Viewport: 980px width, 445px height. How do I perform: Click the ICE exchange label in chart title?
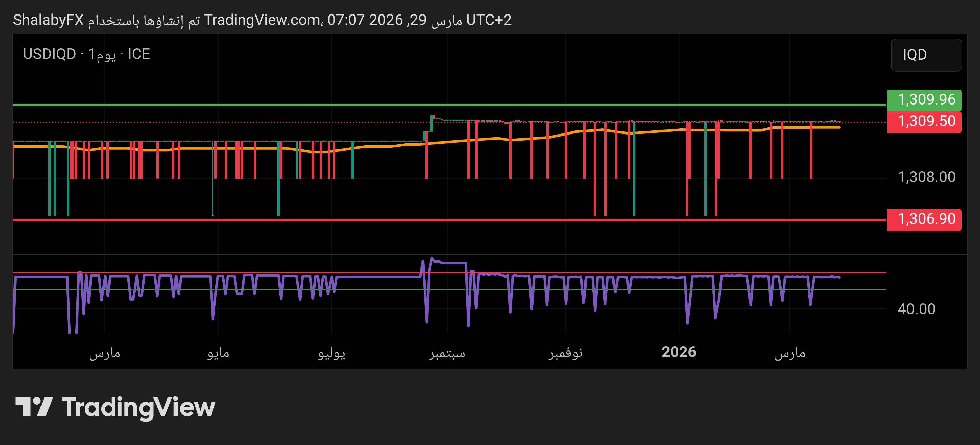coord(139,54)
